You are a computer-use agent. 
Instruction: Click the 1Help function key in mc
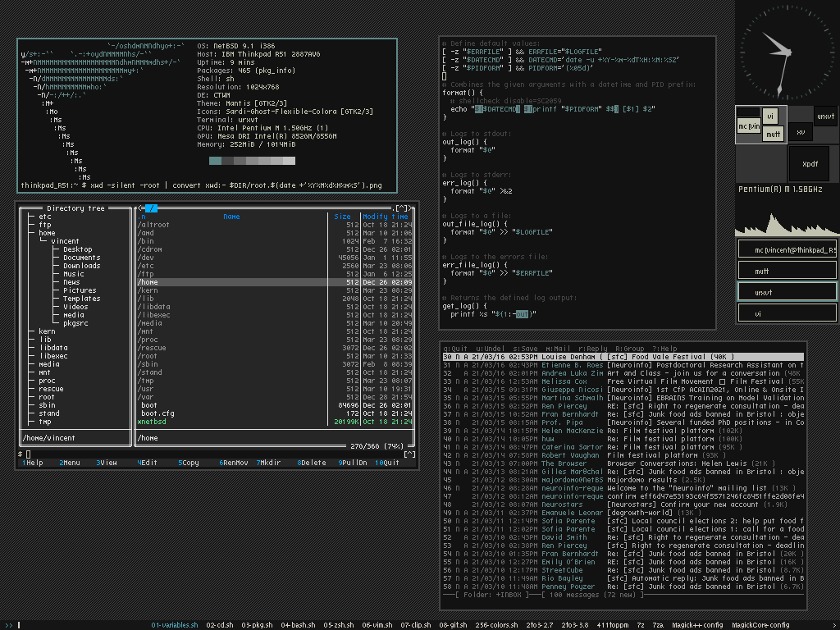coord(32,463)
